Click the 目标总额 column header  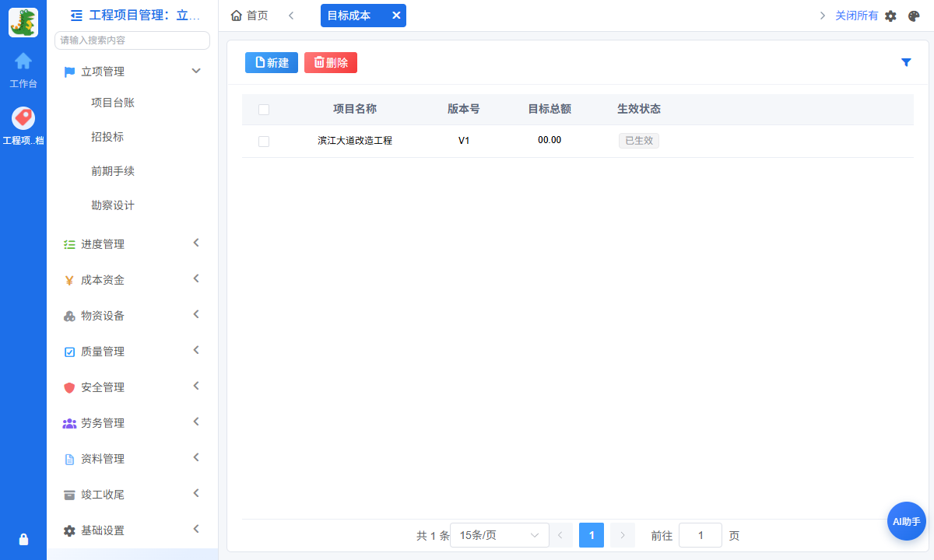coord(550,109)
